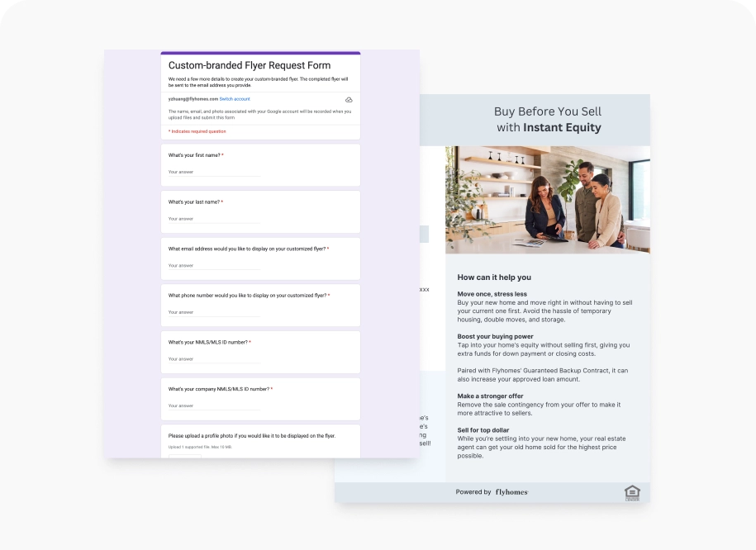Click the "Buy Before You Sell" flyer heading

[548, 111]
